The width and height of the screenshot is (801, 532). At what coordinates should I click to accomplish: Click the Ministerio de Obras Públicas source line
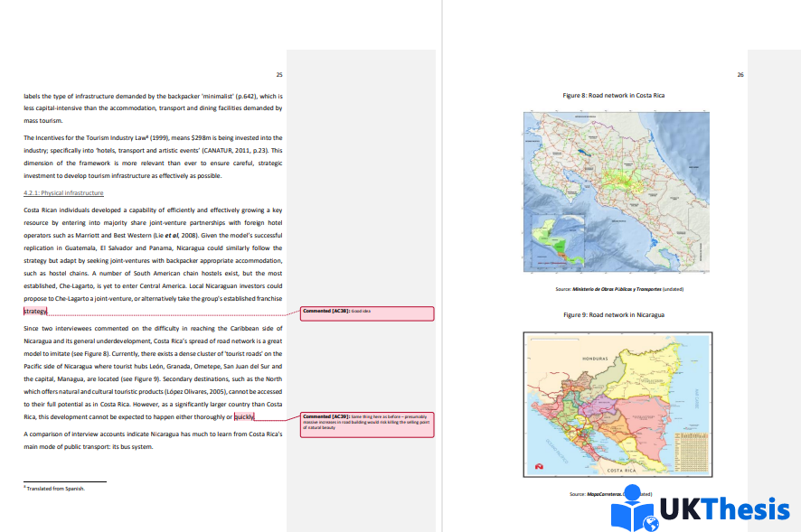coord(619,289)
